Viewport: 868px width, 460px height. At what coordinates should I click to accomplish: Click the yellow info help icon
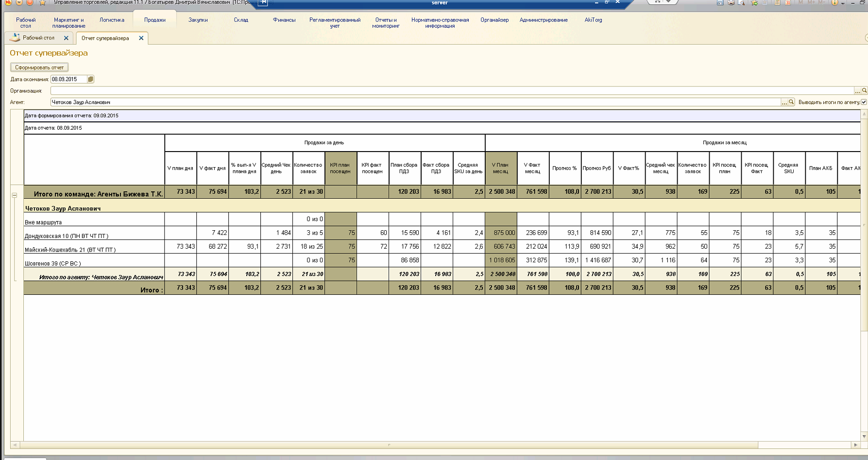(x=834, y=3)
